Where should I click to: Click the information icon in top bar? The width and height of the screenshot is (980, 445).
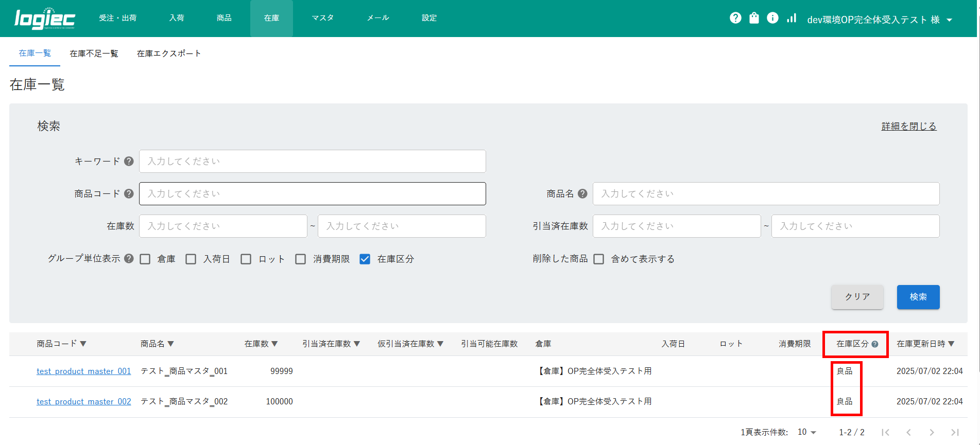772,18
